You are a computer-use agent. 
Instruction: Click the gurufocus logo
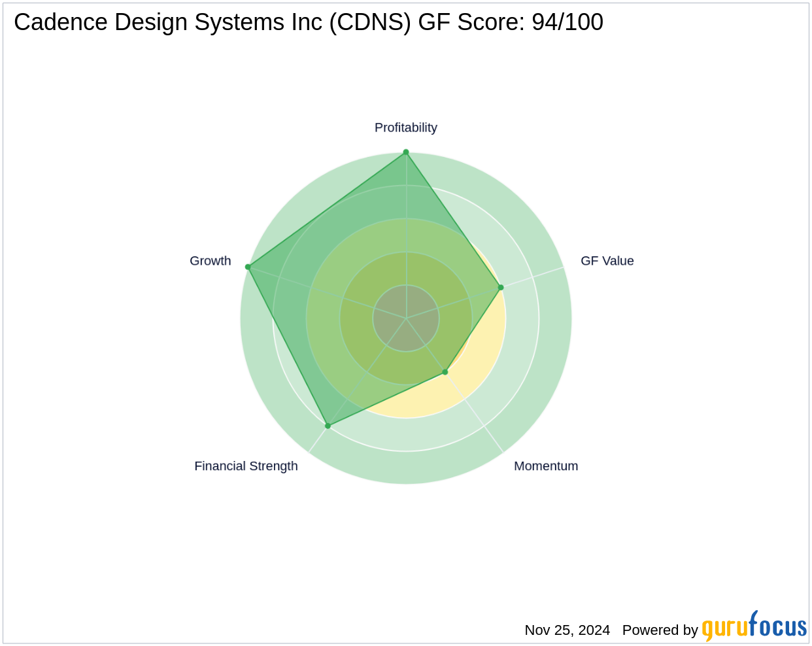pyautogui.click(x=754, y=626)
